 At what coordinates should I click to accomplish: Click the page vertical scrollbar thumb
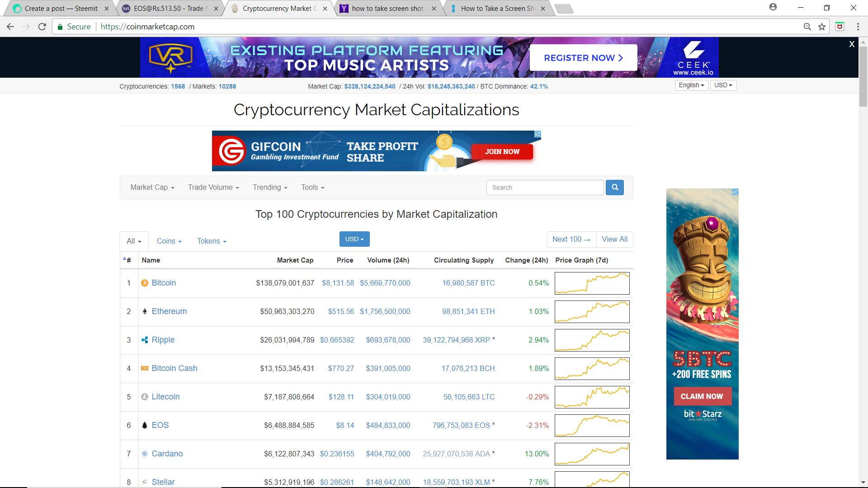[x=863, y=76]
